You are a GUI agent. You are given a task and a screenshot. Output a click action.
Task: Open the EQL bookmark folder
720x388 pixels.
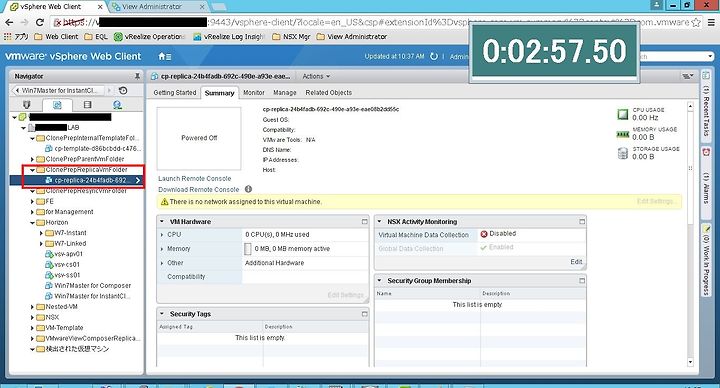96,37
